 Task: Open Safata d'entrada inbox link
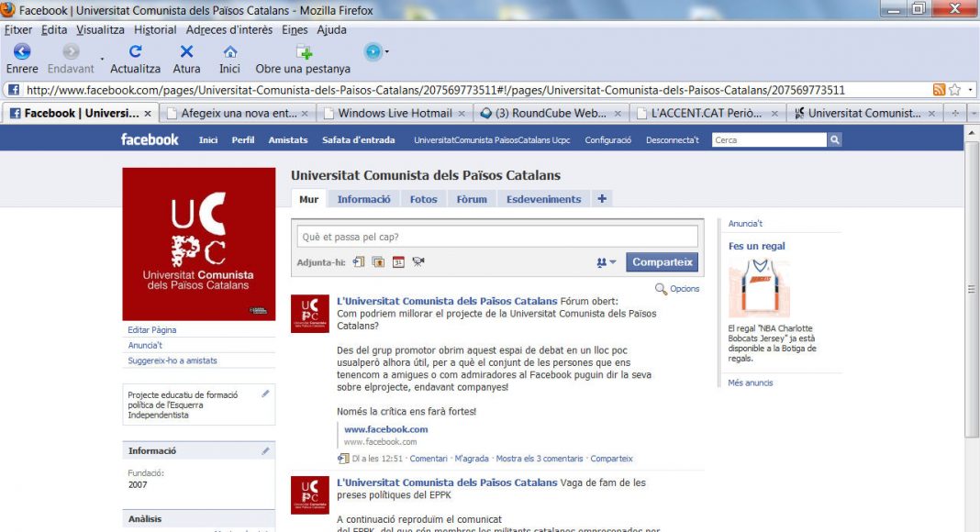tap(358, 139)
